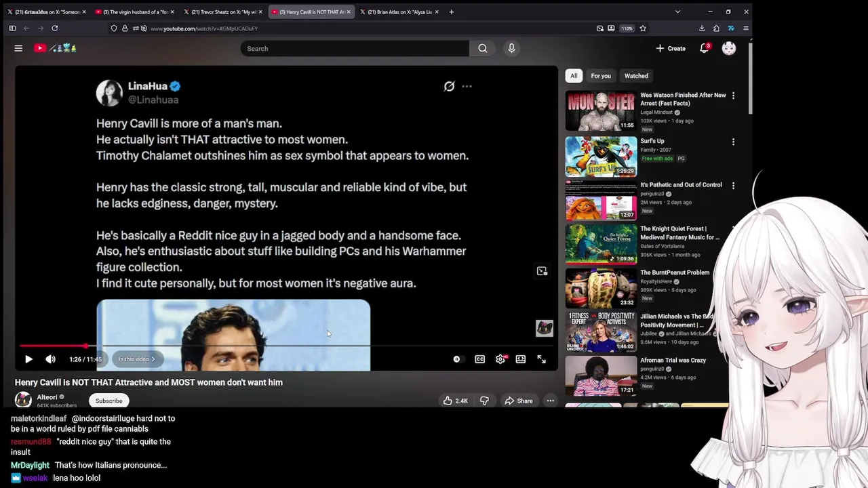The height and width of the screenshot is (488, 868).
Task: Open more actions below the video
Action: coord(551,401)
